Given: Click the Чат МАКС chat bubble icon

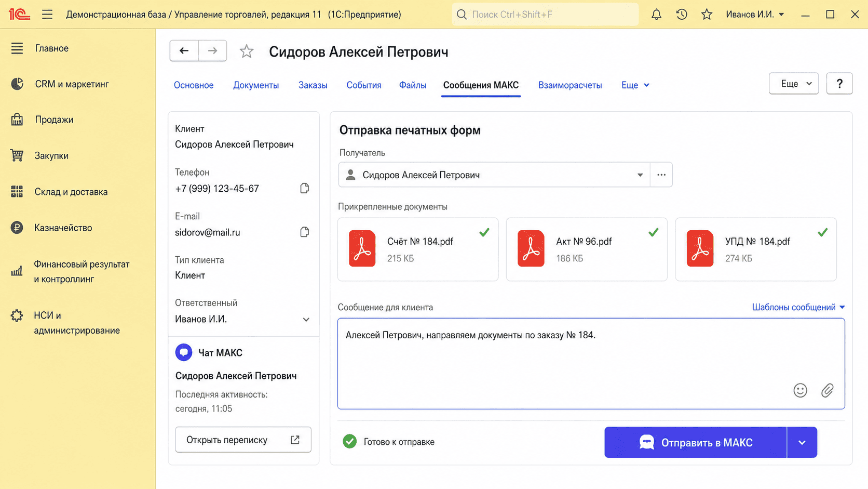Looking at the screenshot, I should (184, 352).
